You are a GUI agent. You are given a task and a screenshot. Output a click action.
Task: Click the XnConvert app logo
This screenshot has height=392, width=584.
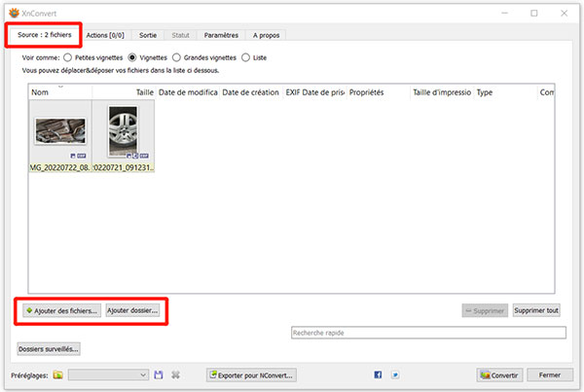(x=15, y=13)
